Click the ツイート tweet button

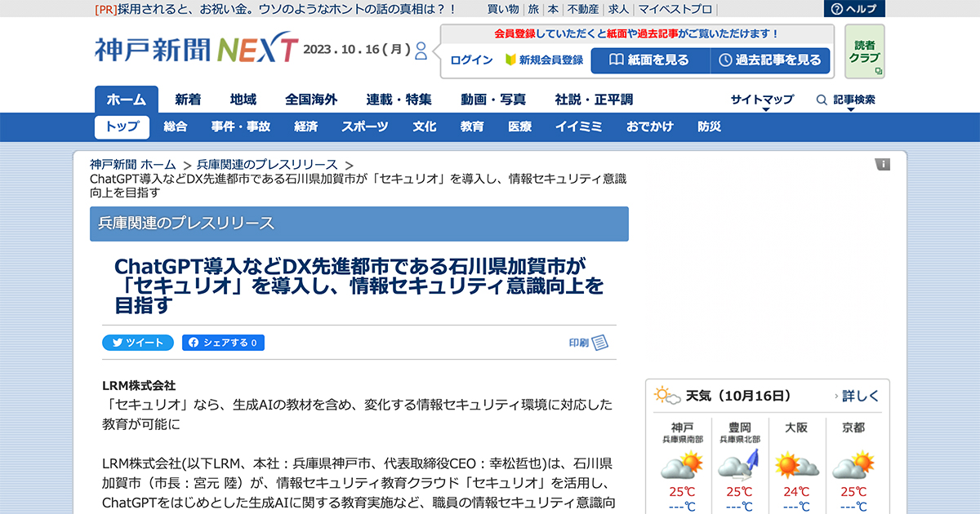138,343
